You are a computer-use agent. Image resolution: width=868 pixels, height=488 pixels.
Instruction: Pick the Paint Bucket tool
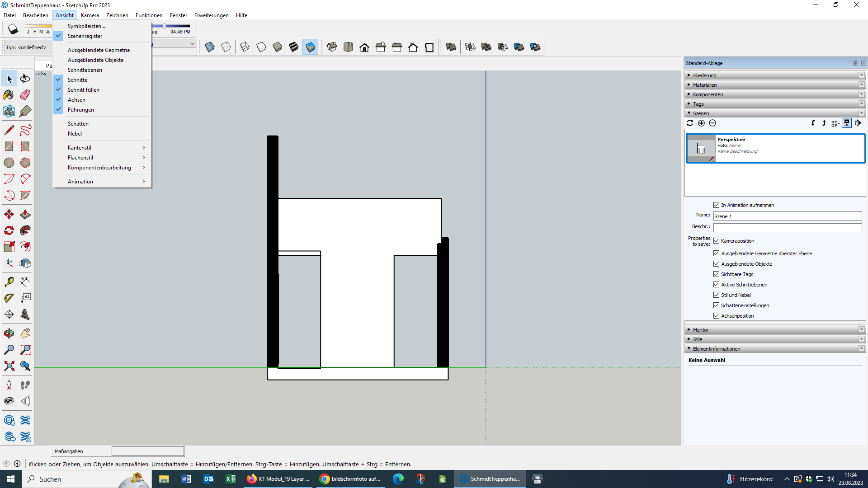9,95
